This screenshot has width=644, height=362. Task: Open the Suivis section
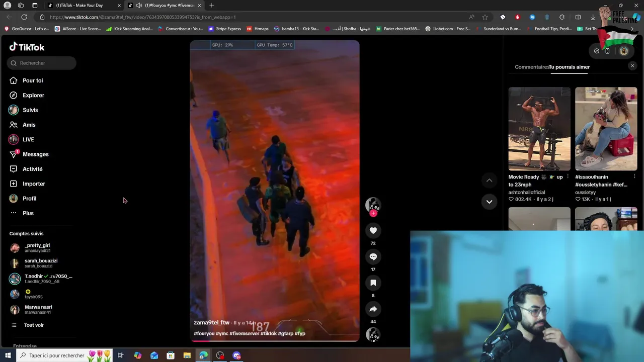point(30,110)
